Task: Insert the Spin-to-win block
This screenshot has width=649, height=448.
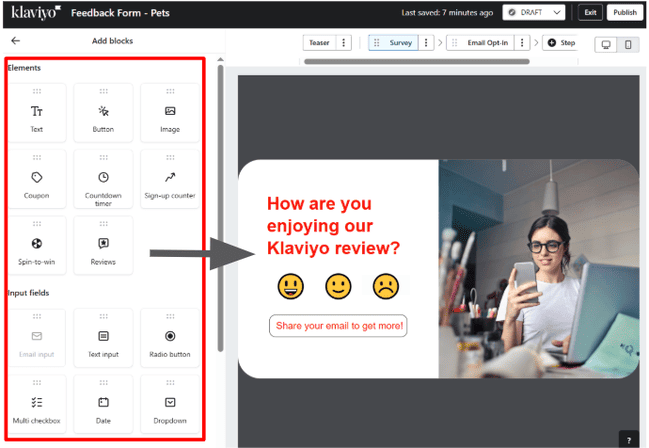Action: (x=37, y=247)
